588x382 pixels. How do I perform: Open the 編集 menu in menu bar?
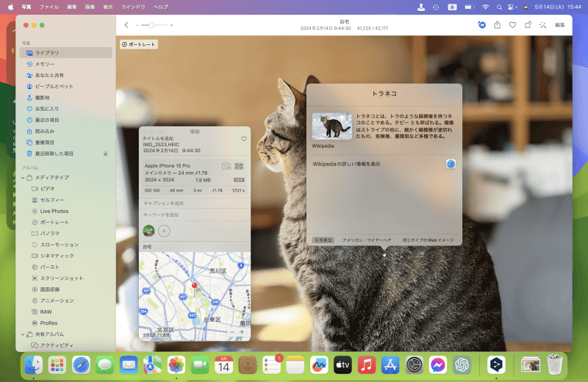[72, 7]
